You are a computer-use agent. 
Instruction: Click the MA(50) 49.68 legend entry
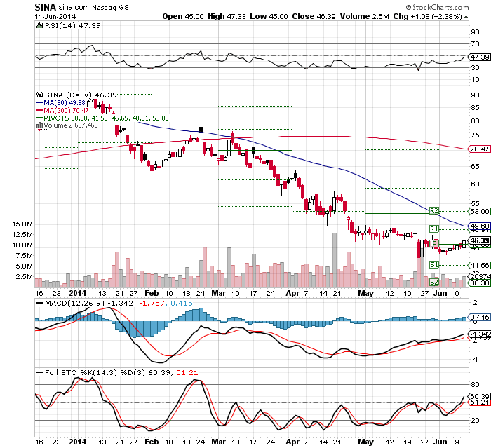coord(61,102)
